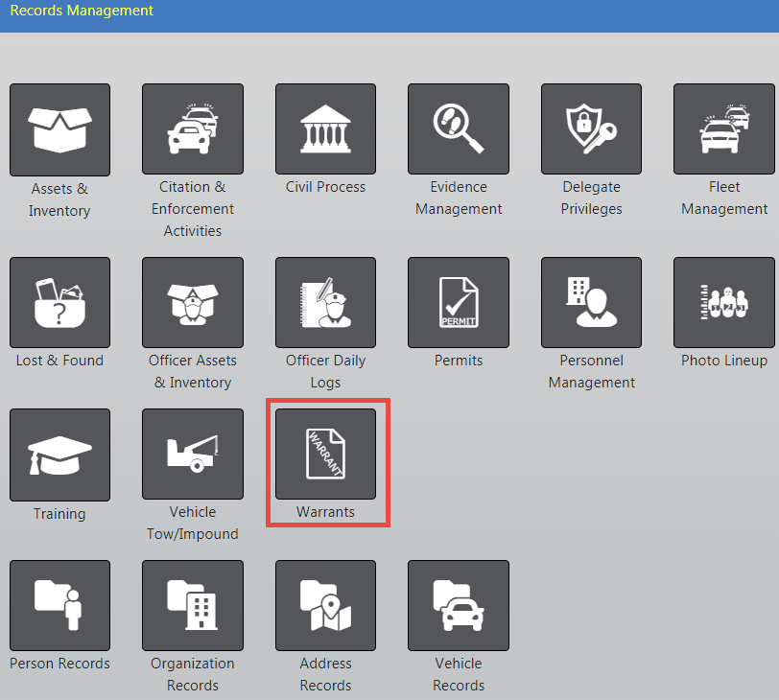Click the Vehicle Tow/Impound icon

coord(193,455)
